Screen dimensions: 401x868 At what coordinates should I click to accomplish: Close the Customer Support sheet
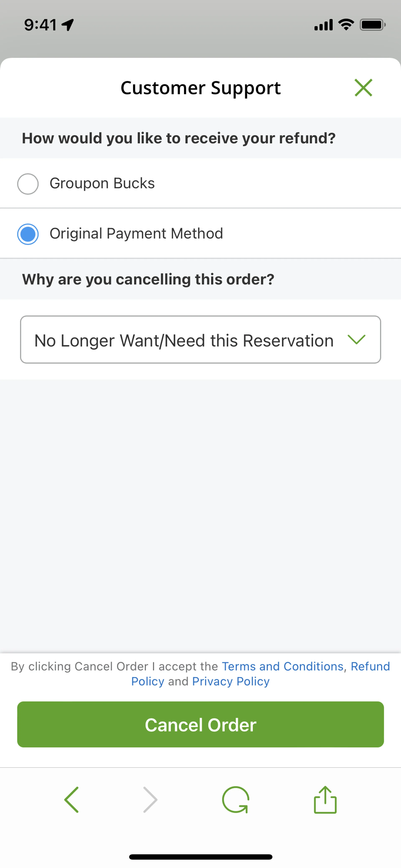[x=363, y=88]
